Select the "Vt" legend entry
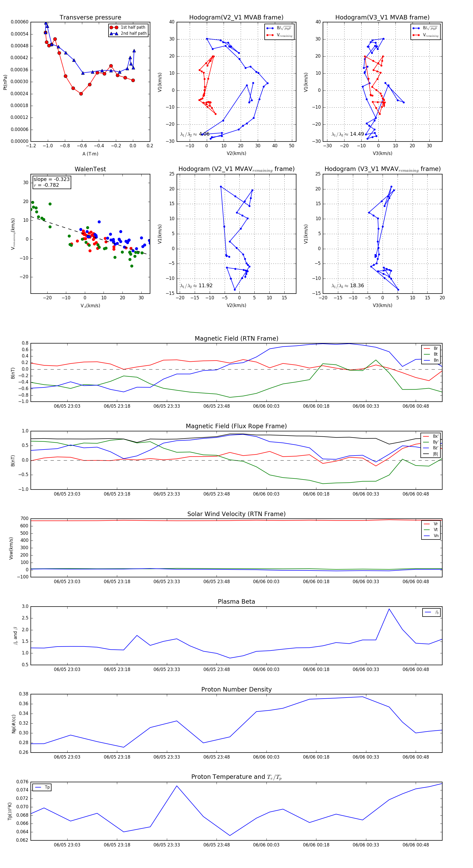This screenshot has width=473, height=868. [x=431, y=530]
